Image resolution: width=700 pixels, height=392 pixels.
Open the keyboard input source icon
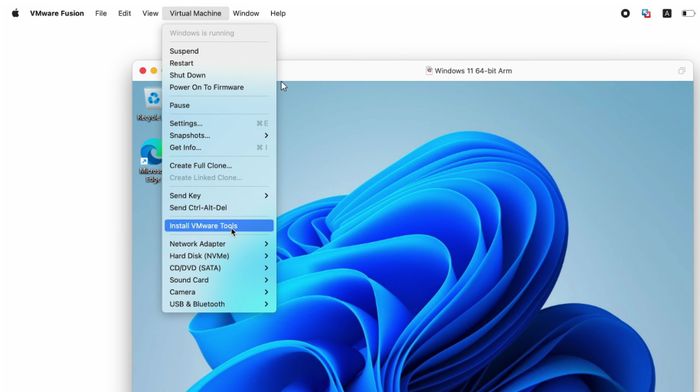pyautogui.click(x=667, y=13)
